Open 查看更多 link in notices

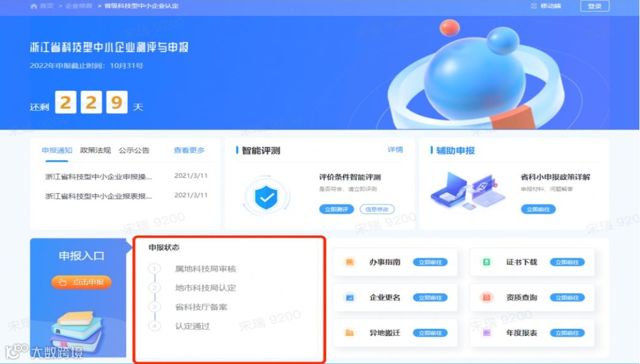189,150
